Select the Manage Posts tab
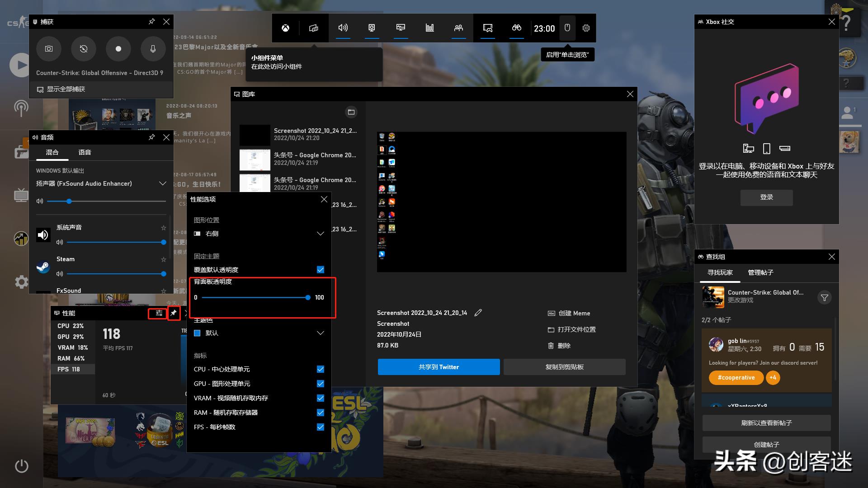Screen dimensions: 868x488 (760, 272)
